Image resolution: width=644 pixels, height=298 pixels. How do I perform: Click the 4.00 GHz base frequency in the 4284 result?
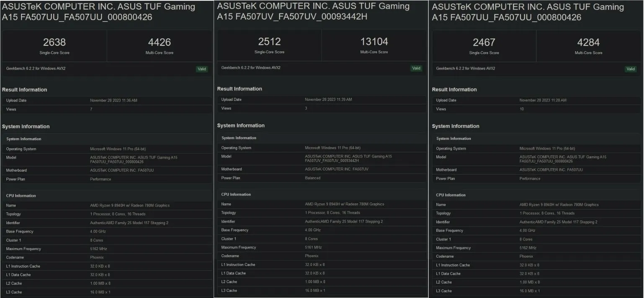(527, 231)
